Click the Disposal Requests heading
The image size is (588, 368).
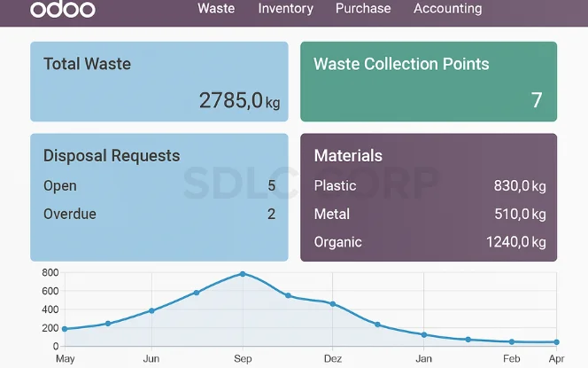click(x=112, y=156)
